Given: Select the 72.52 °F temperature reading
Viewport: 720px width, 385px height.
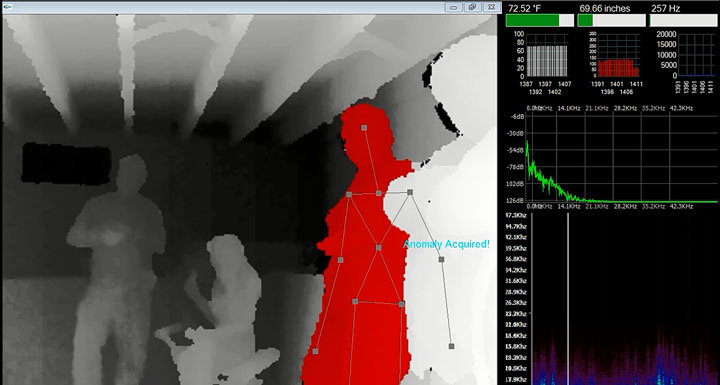Looking at the screenshot, I should point(524,8).
